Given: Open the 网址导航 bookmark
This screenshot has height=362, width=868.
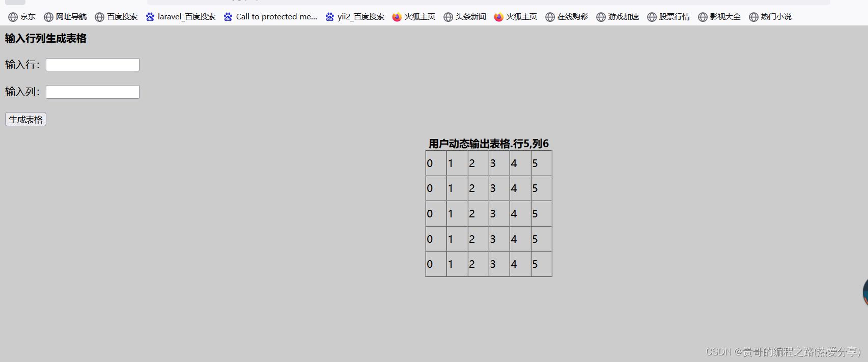Looking at the screenshot, I should [x=65, y=17].
